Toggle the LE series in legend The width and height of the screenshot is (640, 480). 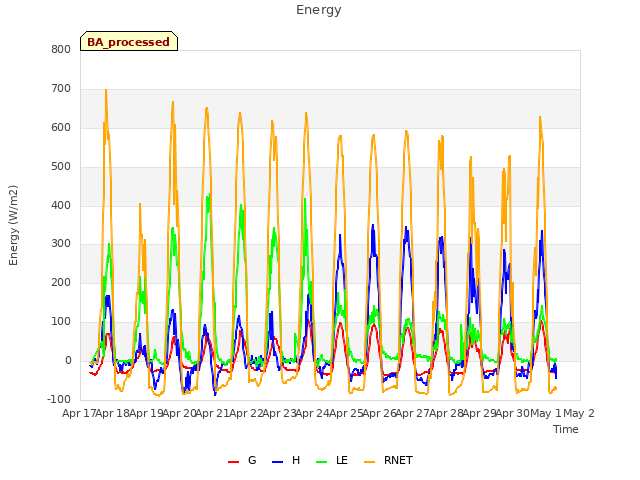pyautogui.click(x=332, y=460)
